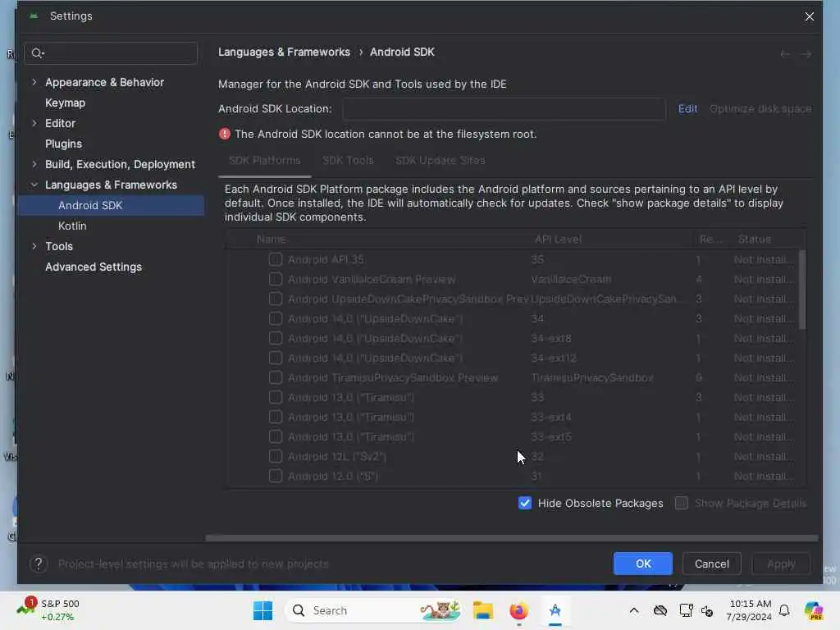Check Android 13.0 API 33 checkbox
The image size is (840, 630).
[x=276, y=398]
